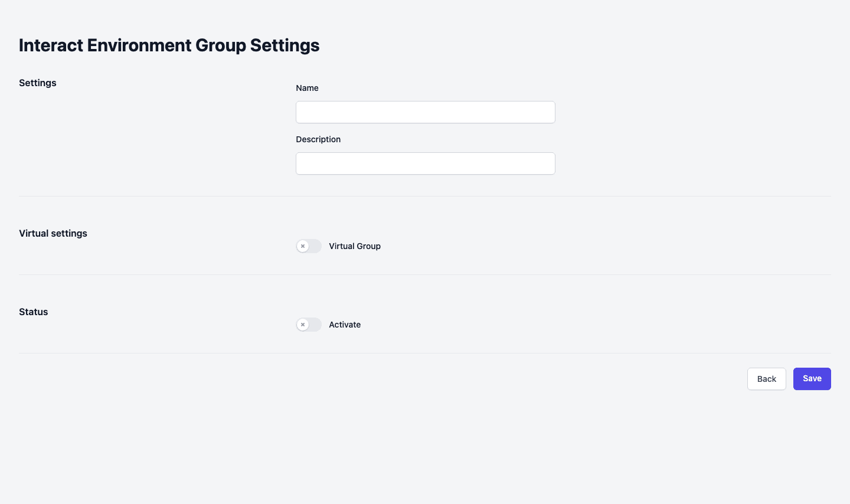Viewport: 850px width, 504px height.
Task: Save the environment group settings
Action: click(812, 379)
